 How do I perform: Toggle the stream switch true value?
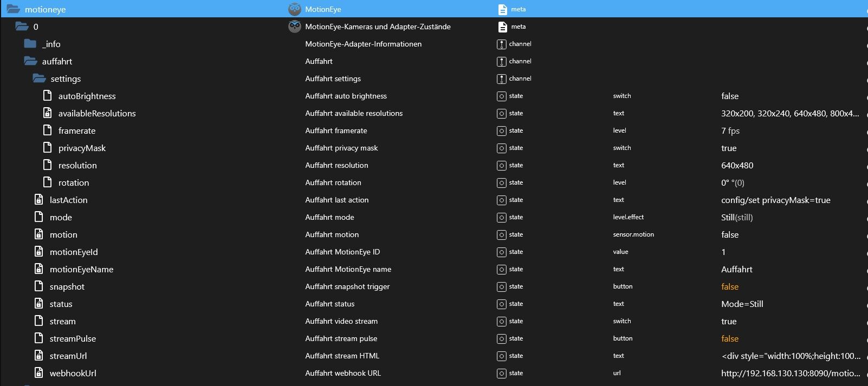pos(729,321)
